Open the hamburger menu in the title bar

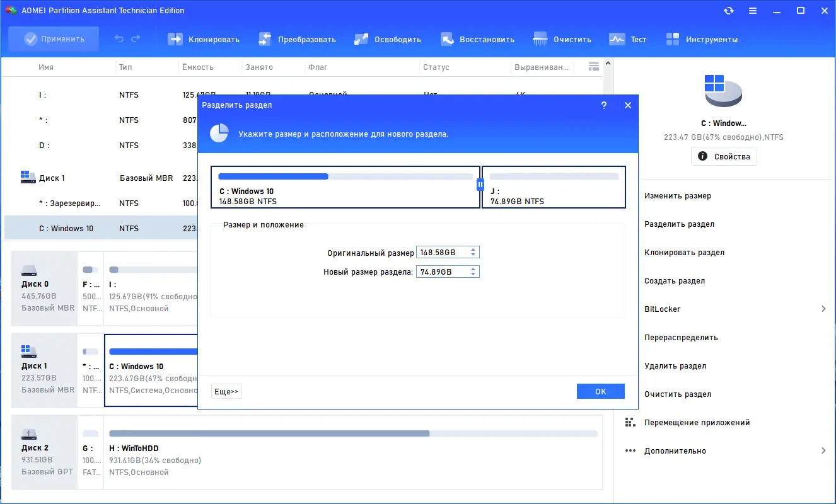coord(753,10)
